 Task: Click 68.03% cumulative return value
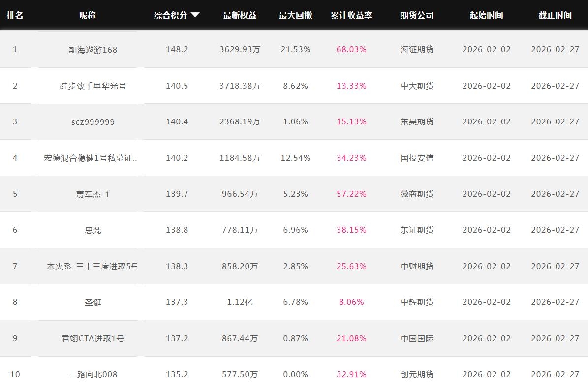point(351,50)
